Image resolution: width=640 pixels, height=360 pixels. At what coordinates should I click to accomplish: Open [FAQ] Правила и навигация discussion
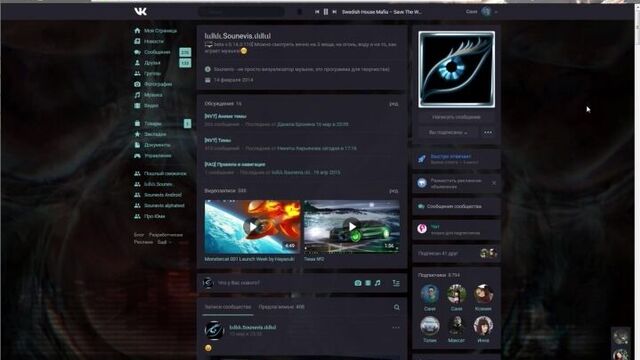(x=235, y=164)
